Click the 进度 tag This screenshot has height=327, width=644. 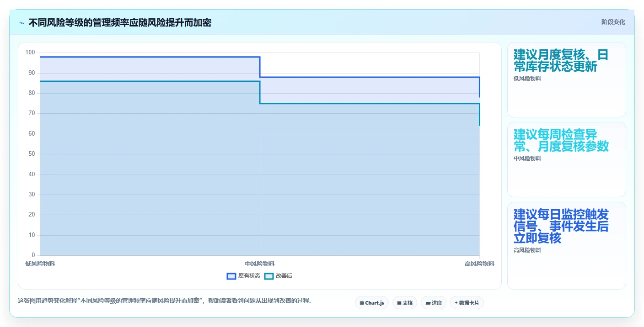pos(434,303)
